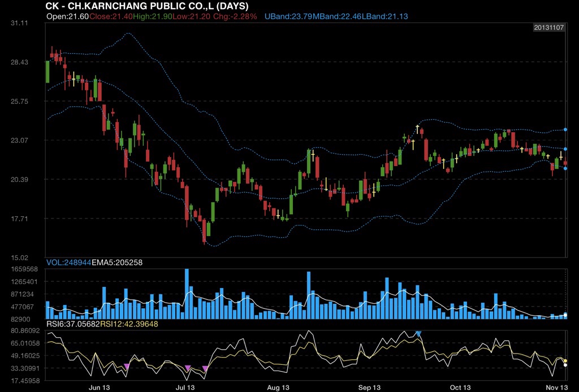The width and height of the screenshot is (579, 392).
Task: Click the 20.39 price axis label
Action: tap(19, 180)
